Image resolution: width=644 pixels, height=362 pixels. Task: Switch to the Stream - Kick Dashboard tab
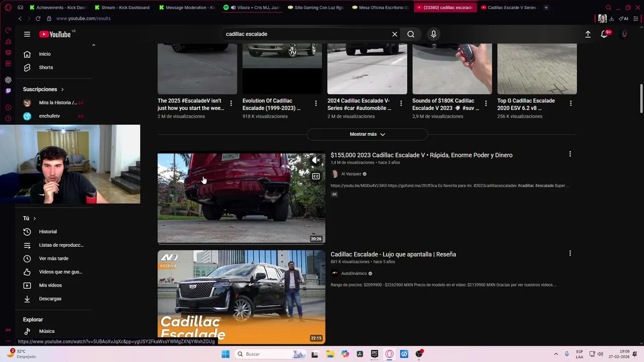pos(123,8)
